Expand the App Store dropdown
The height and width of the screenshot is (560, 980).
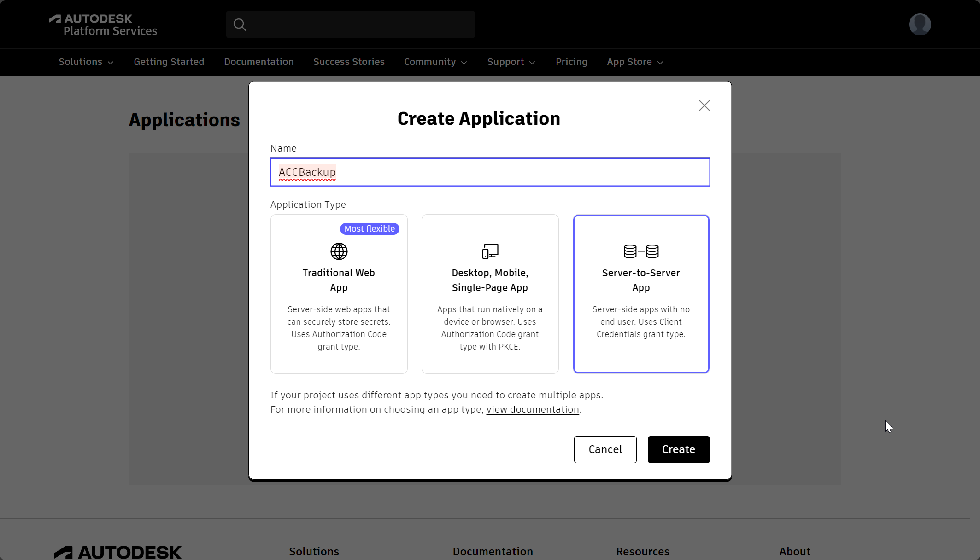click(635, 62)
